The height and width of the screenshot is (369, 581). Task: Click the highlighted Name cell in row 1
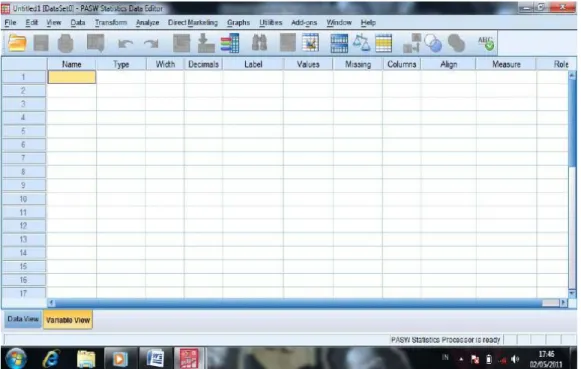[72, 77]
